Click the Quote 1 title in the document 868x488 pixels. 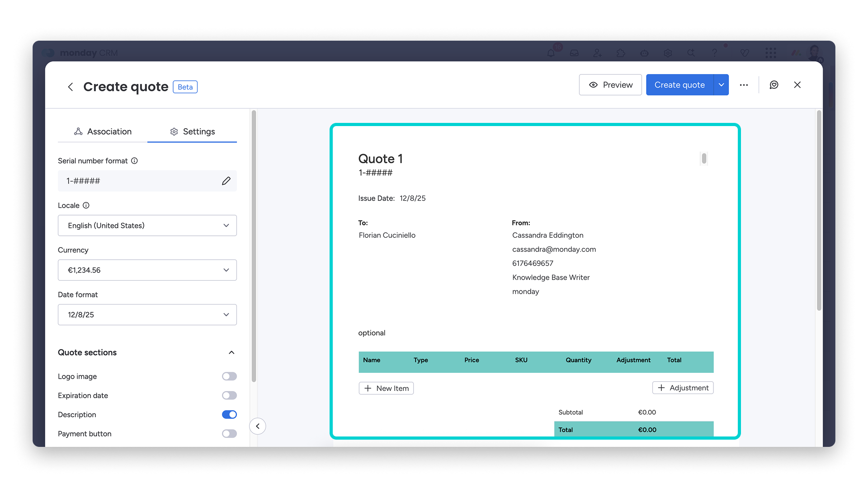click(380, 159)
